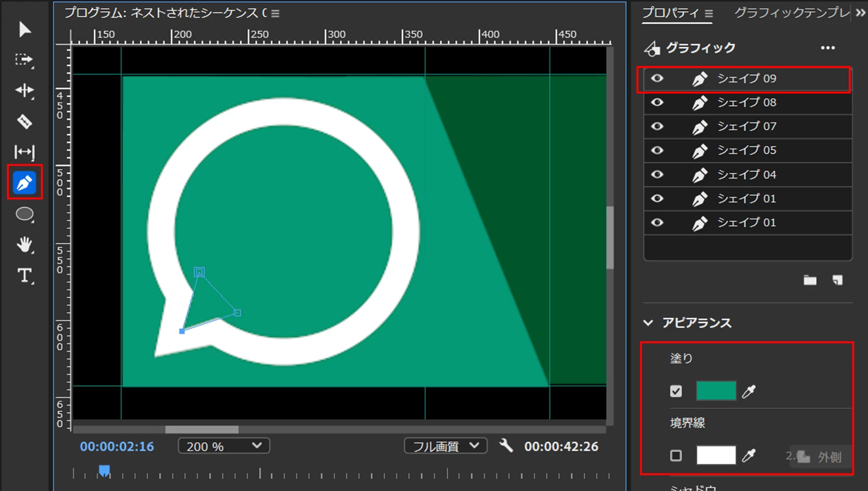
Task: Select the シェイプ 04 layer name
Action: (746, 175)
